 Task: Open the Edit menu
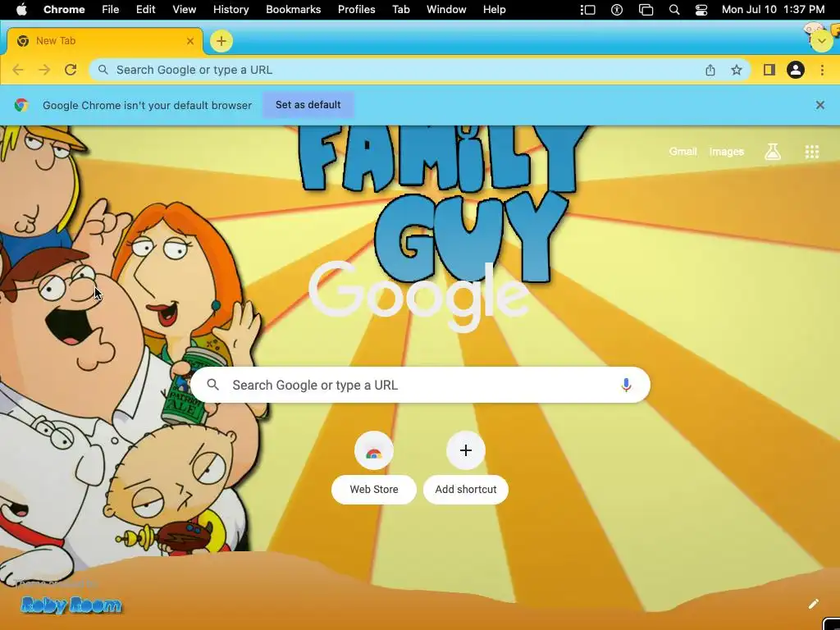tap(146, 10)
